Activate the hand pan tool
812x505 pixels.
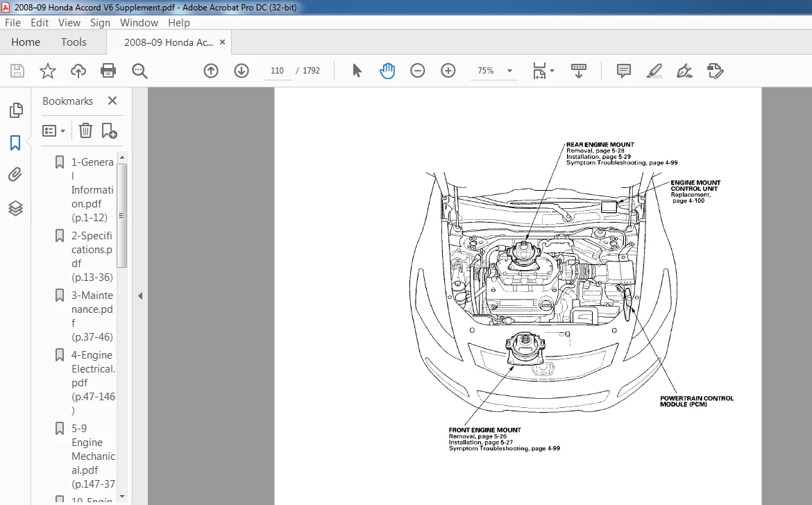point(387,71)
